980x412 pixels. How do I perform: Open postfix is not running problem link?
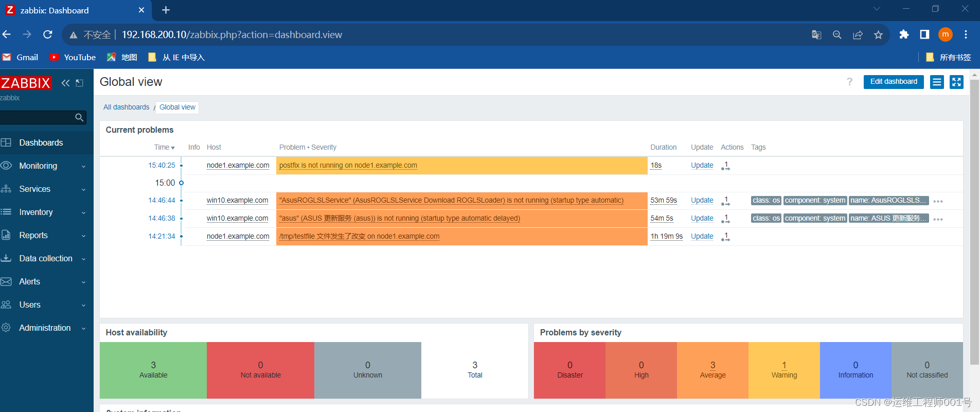(348, 165)
